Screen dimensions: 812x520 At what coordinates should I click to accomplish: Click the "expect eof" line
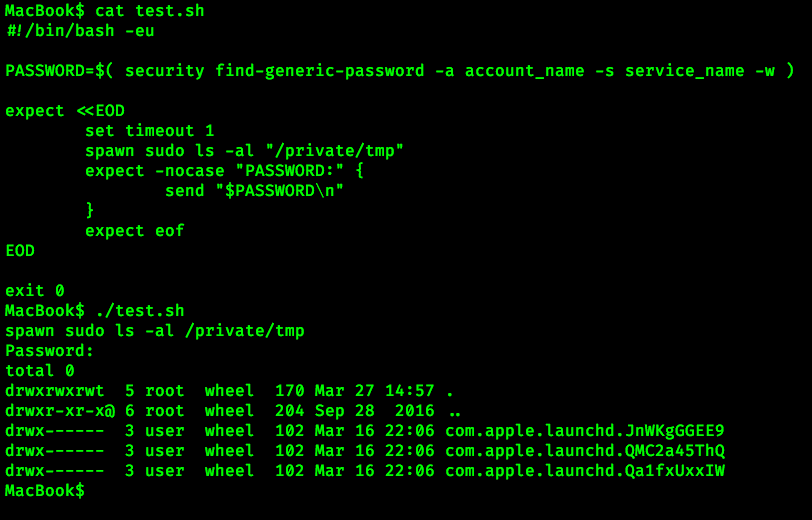point(134,231)
